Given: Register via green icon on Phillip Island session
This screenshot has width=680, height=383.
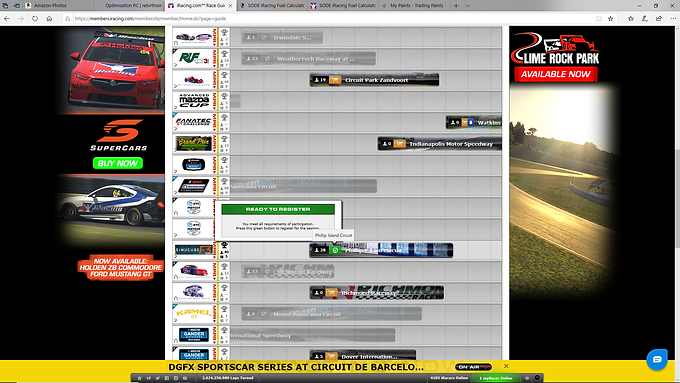Looking at the screenshot, I should [335, 250].
